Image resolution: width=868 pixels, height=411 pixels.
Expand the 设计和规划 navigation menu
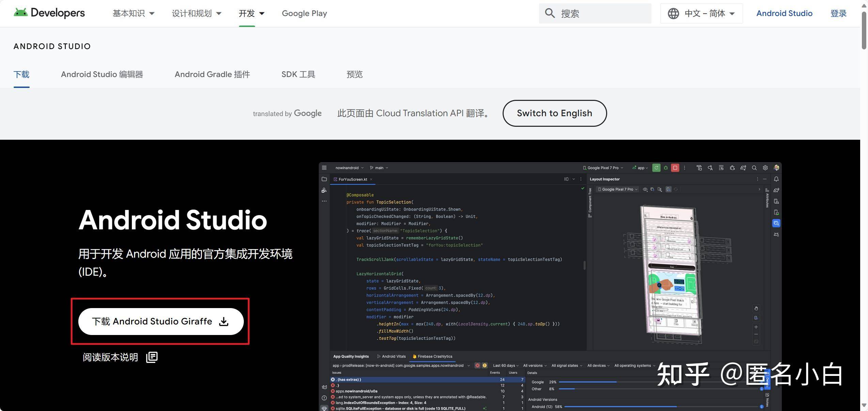click(196, 13)
